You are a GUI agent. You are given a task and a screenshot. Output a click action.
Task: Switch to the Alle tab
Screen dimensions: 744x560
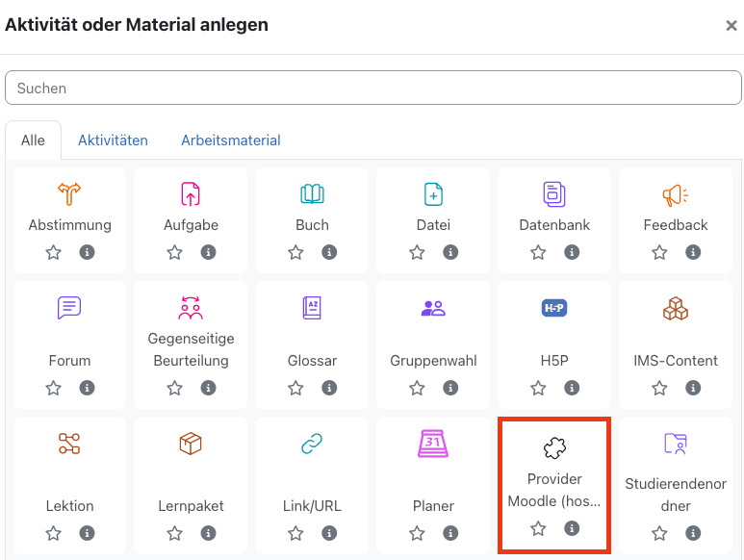34,140
